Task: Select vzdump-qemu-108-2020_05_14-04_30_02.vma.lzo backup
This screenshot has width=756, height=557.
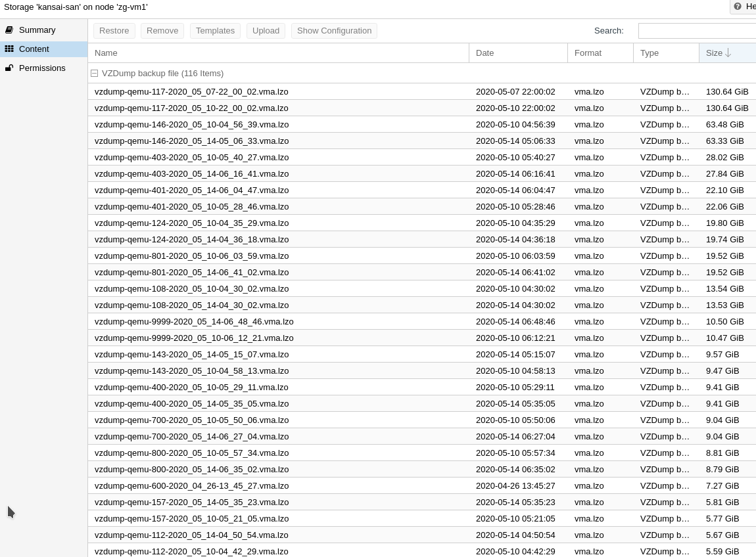Action: pos(422,305)
